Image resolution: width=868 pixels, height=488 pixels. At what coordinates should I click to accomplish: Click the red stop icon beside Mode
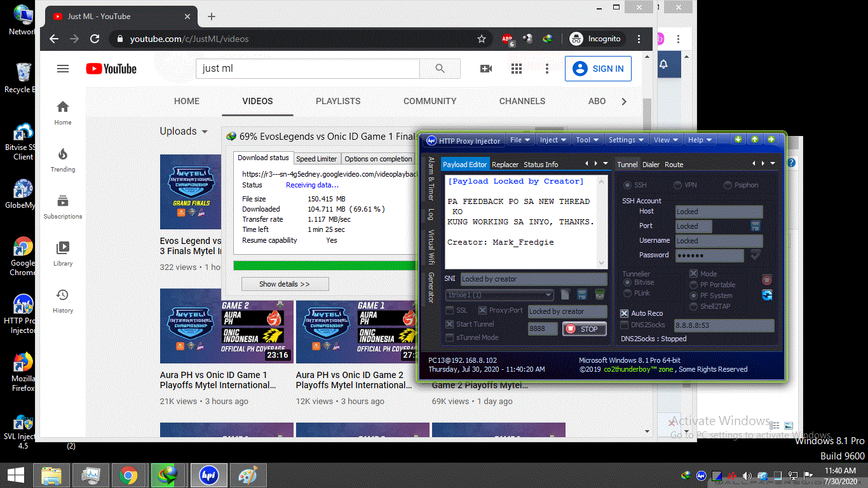pyautogui.click(x=767, y=280)
